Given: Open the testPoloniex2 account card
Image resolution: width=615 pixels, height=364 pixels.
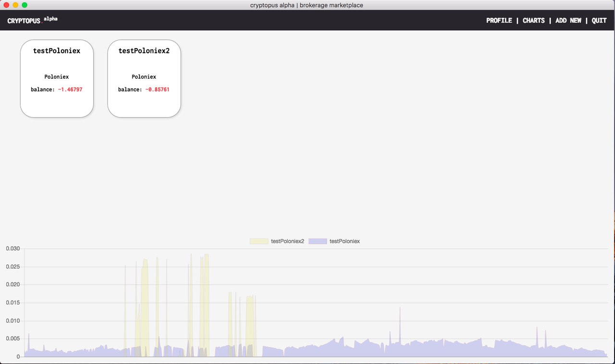Looking at the screenshot, I should pos(144,78).
